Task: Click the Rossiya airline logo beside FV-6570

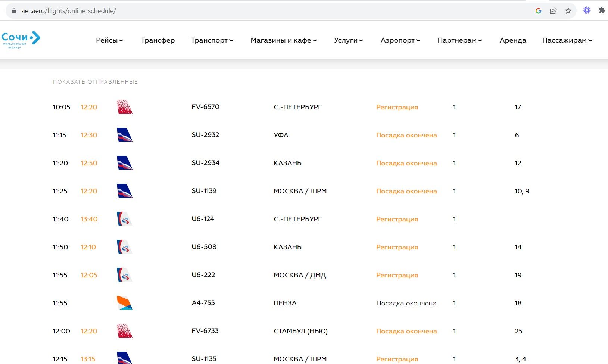Action: pyautogui.click(x=125, y=107)
